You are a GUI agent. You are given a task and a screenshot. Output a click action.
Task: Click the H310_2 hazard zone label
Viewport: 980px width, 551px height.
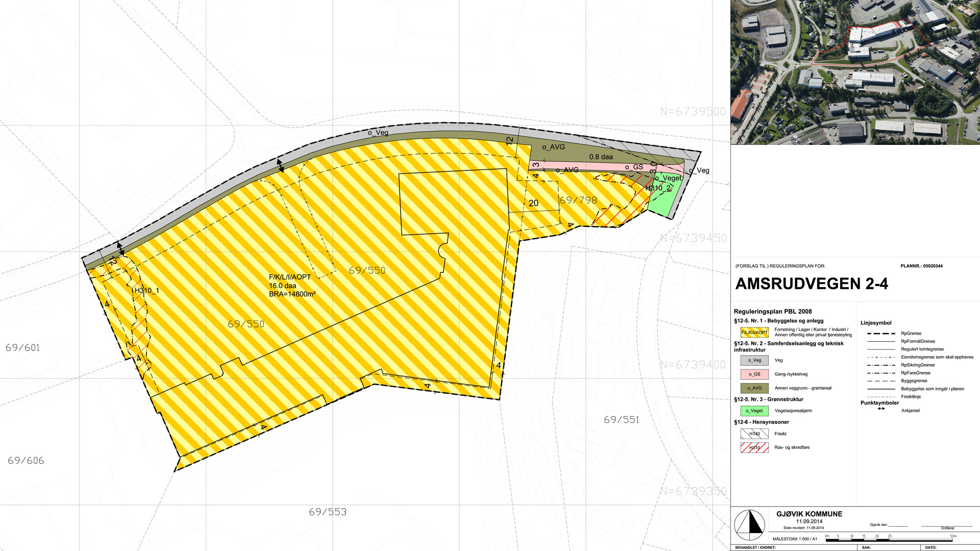[x=658, y=188]
